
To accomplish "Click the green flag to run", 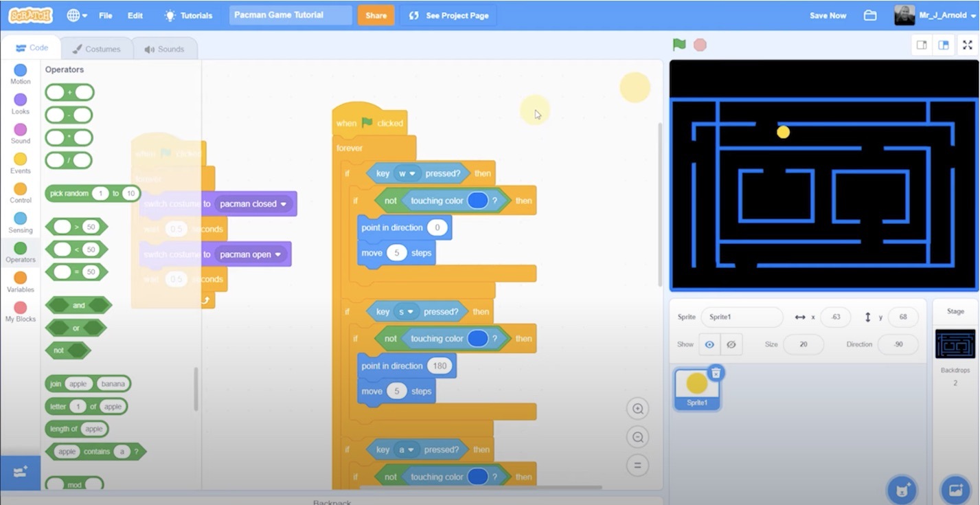I will [679, 45].
